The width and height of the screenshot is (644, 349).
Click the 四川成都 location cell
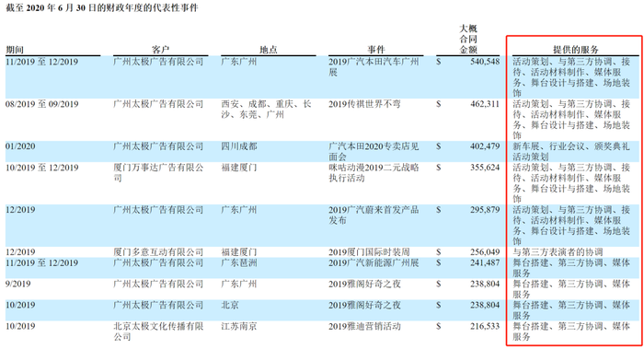[x=239, y=146]
